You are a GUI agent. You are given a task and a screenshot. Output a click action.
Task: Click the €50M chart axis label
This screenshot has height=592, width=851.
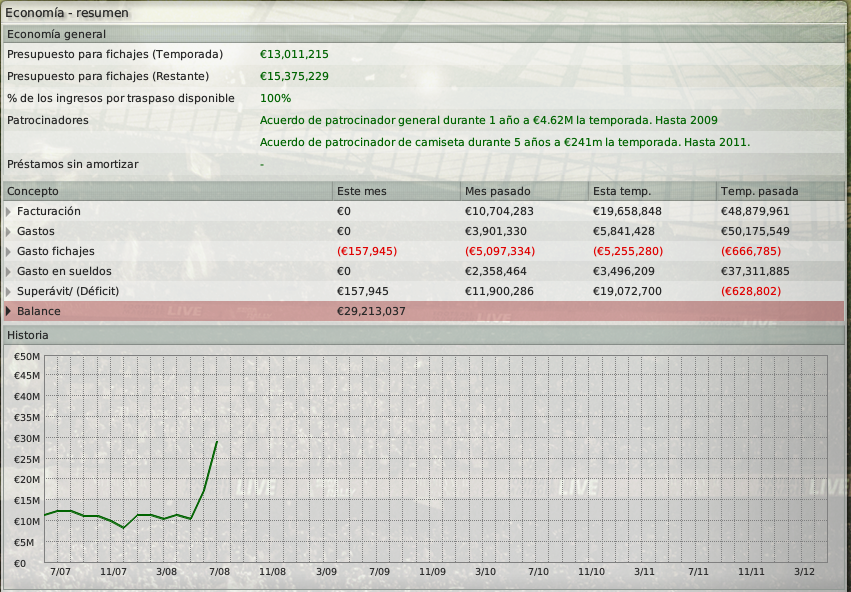coord(27,357)
